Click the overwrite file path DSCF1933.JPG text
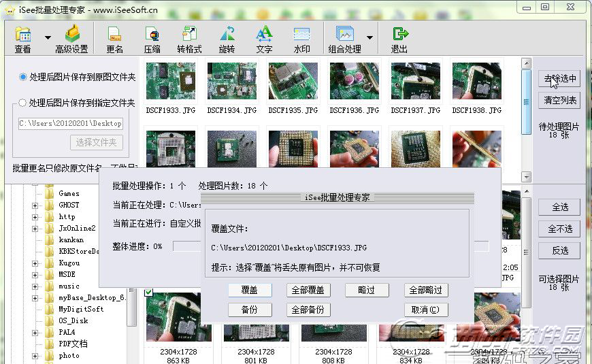Viewport: 592px width, 364px height. pyautogui.click(x=289, y=248)
